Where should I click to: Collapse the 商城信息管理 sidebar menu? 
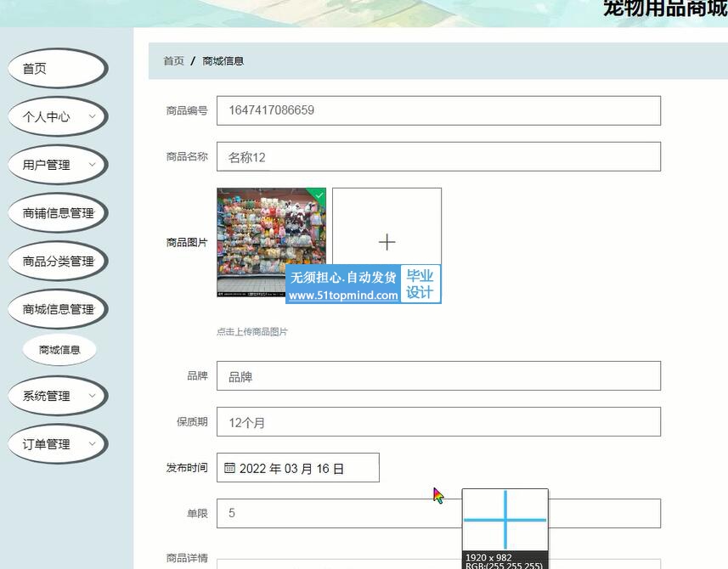click(58, 309)
